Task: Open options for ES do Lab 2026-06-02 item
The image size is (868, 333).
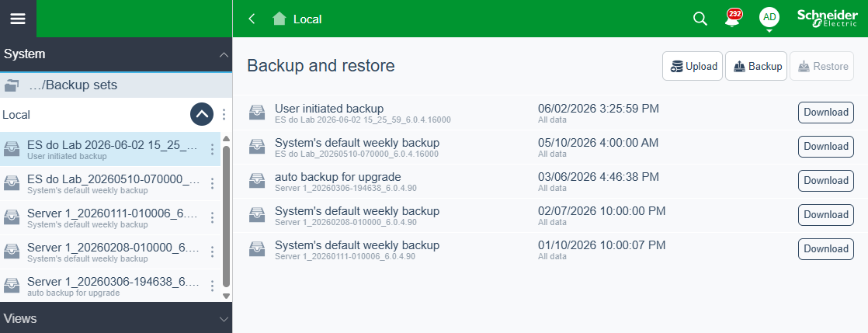Action: 212,149
